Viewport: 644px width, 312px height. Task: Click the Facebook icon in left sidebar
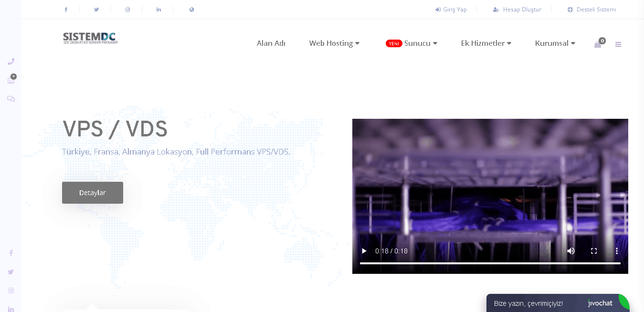(11, 253)
